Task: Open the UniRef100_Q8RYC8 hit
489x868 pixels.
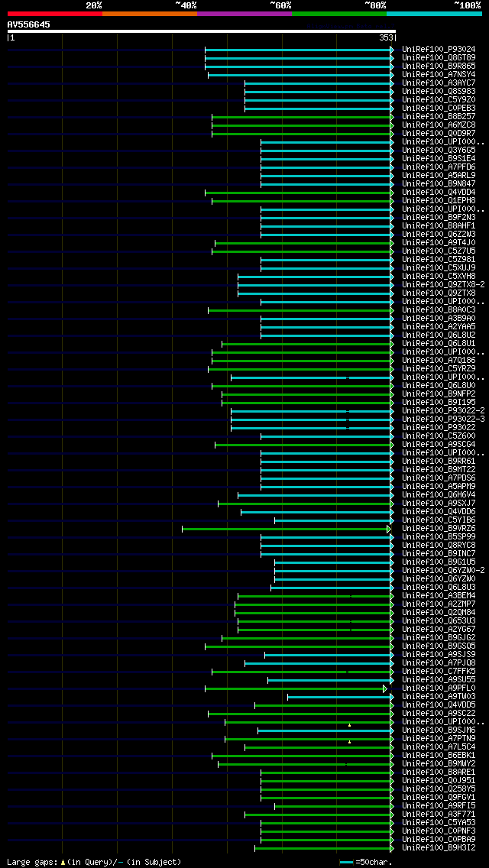Action: [439, 546]
